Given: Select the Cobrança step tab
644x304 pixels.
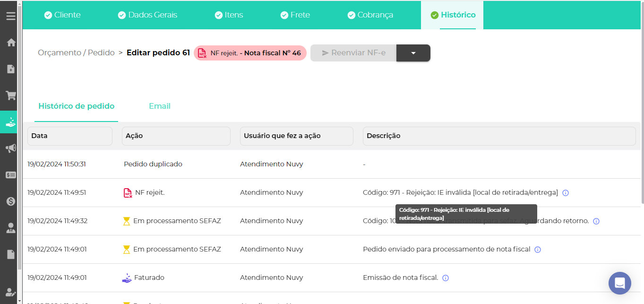Looking at the screenshot, I should pyautogui.click(x=370, y=15).
